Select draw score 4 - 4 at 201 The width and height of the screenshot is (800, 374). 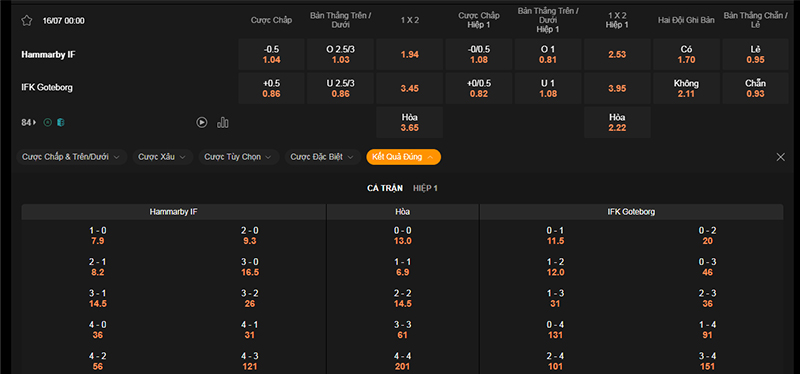(x=403, y=361)
